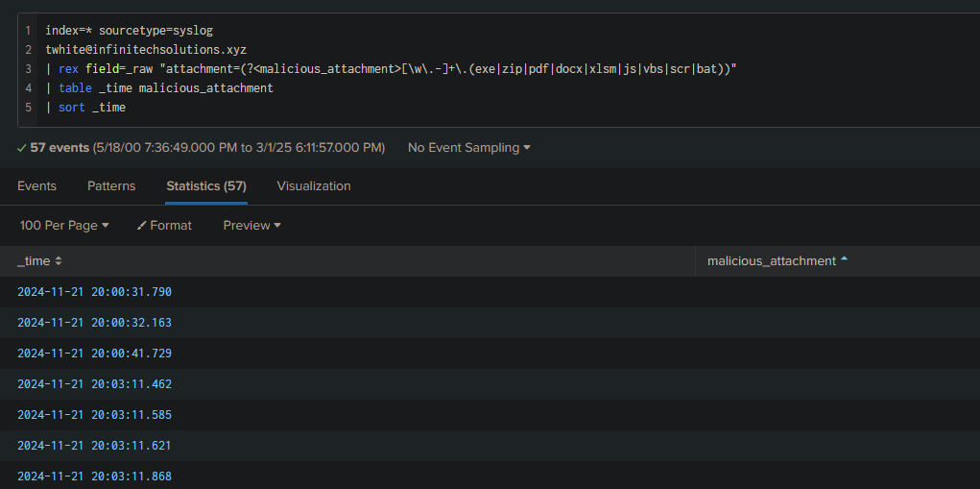The width and height of the screenshot is (980, 489).
Task: Open the No Event Sampling dropdown
Action: click(x=468, y=148)
